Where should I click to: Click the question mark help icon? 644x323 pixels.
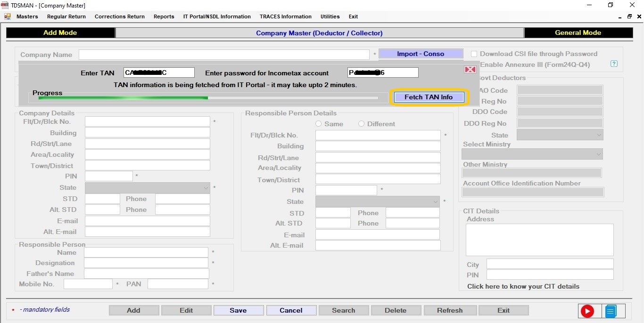click(614, 64)
